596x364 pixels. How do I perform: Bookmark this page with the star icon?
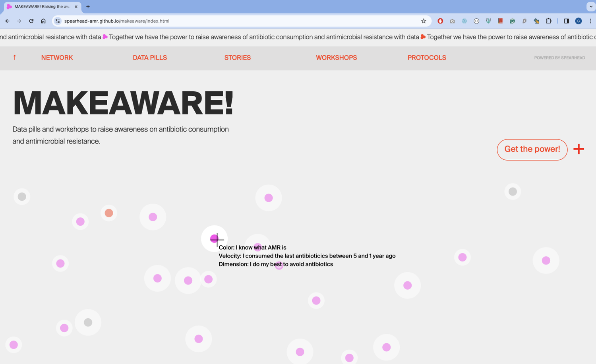[x=424, y=21]
